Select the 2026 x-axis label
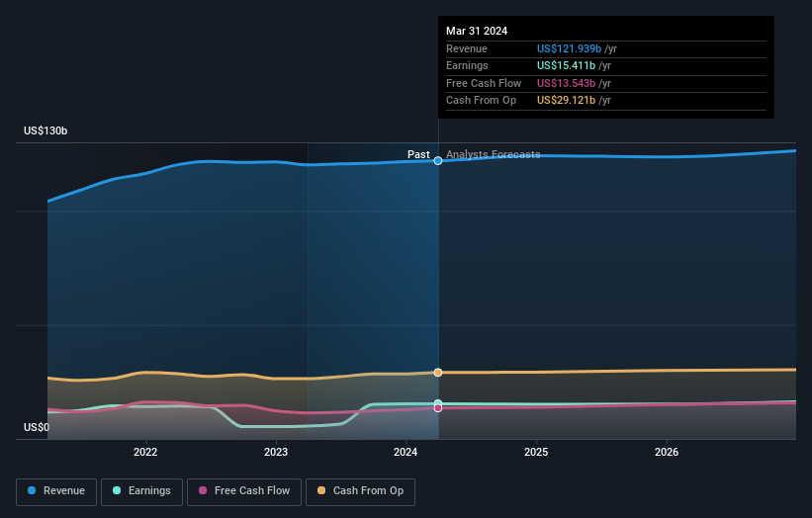812x518 pixels. click(x=667, y=452)
